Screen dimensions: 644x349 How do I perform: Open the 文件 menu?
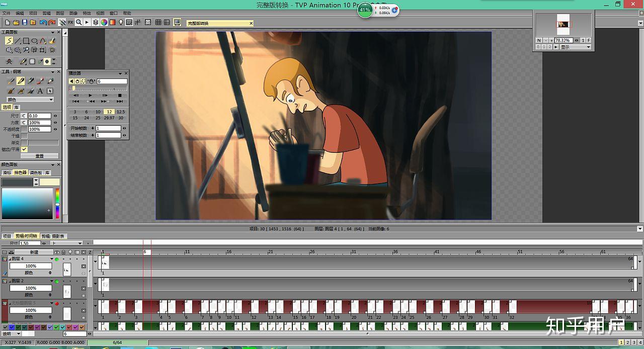tap(7, 13)
